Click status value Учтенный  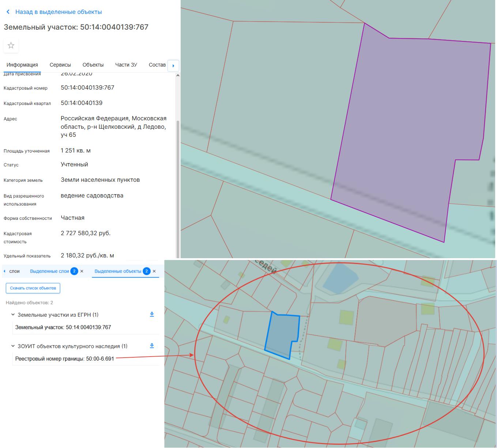click(x=74, y=165)
